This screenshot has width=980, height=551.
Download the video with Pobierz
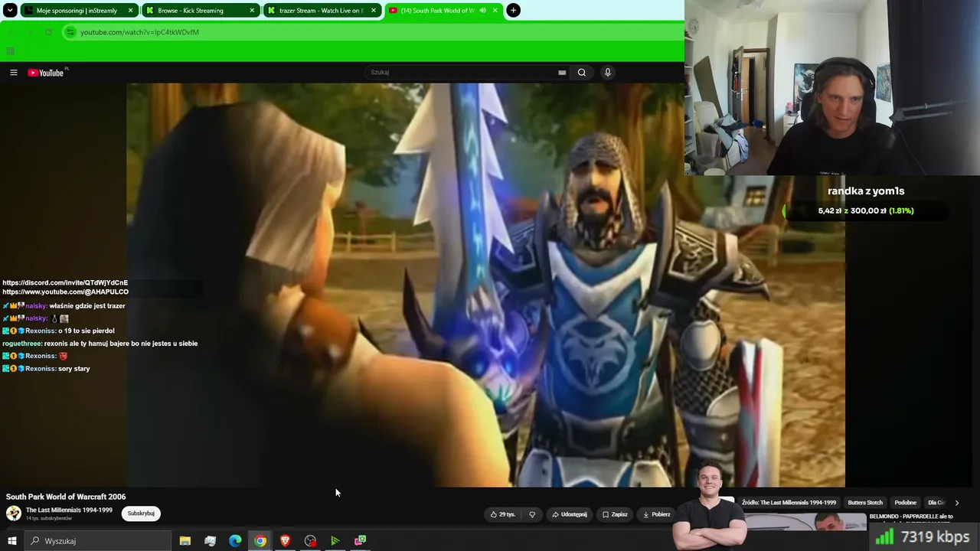(656, 514)
